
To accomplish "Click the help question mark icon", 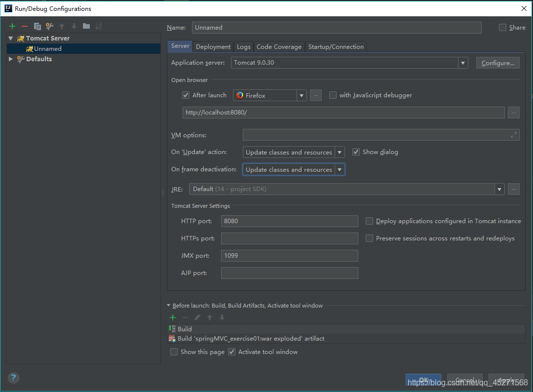I will pos(13,378).
